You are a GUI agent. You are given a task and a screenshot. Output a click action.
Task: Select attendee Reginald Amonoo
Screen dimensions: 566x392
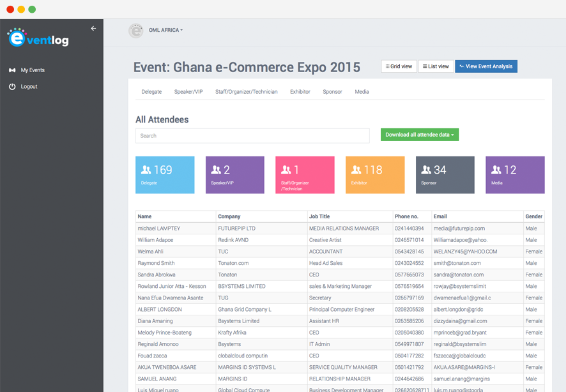(158, 344)
